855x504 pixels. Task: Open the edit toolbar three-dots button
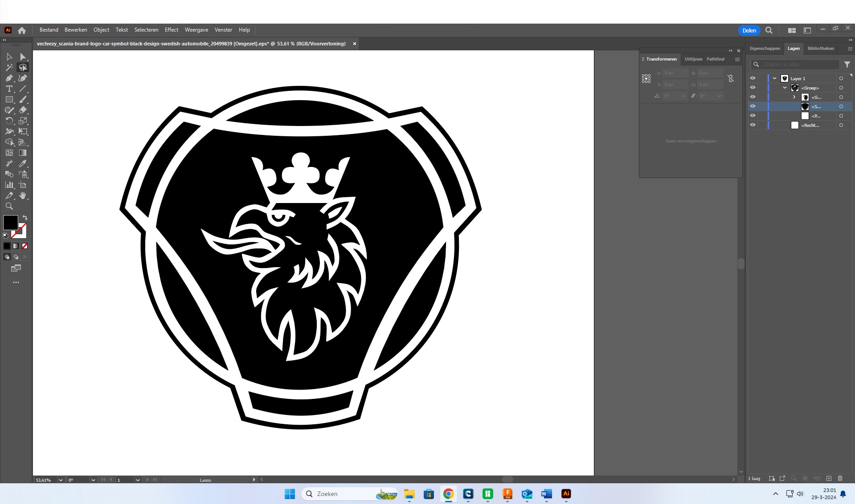pyautogui.click(x=16, y=282)
